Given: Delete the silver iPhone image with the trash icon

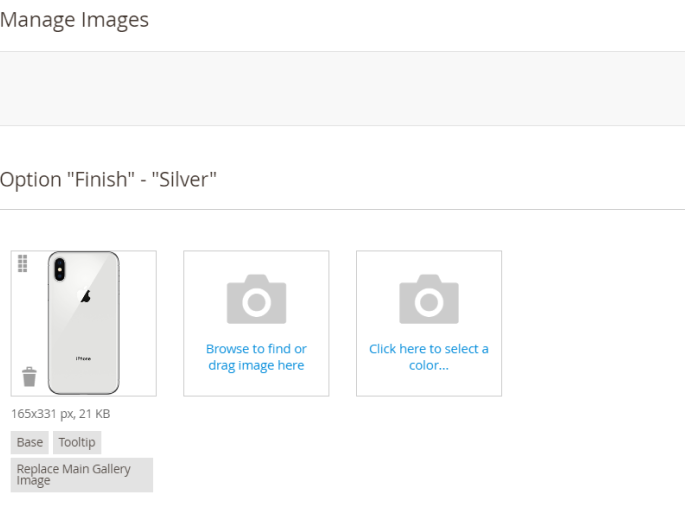Looking at the screenshot, I should click(x=29, y=377).
